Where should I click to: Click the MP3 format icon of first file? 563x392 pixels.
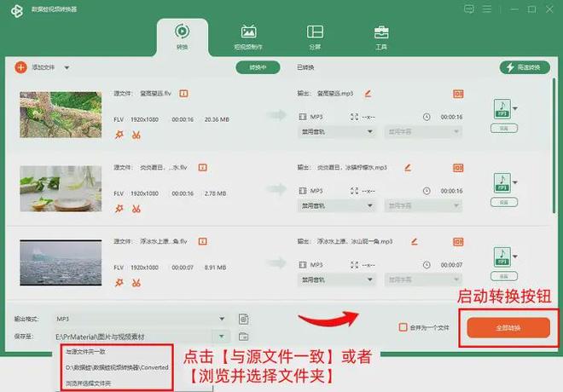(x=502, y=109)
